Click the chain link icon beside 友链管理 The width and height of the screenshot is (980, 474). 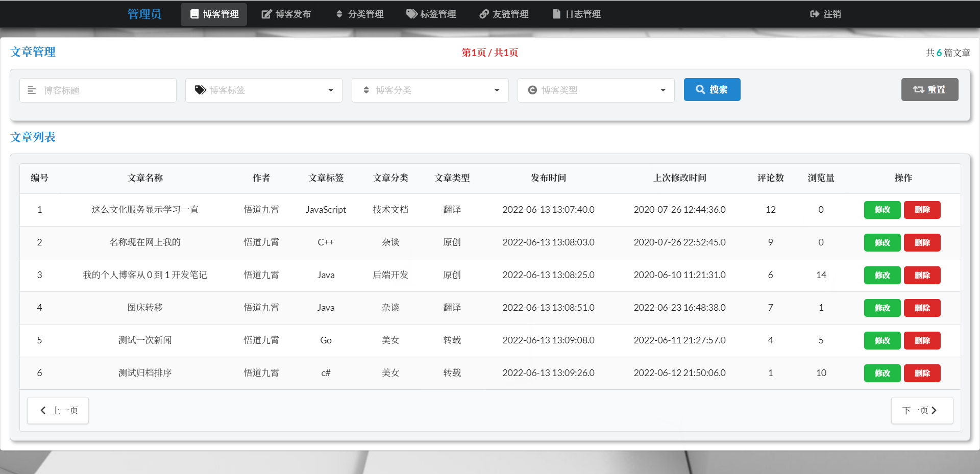click(x=484, y=14)
